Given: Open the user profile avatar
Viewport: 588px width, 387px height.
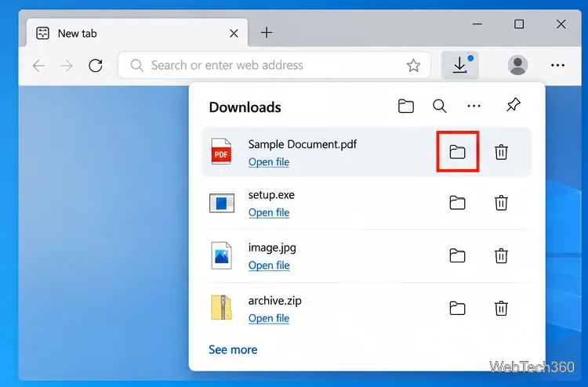Looking at the screenshot, I should tap(517, 65).
